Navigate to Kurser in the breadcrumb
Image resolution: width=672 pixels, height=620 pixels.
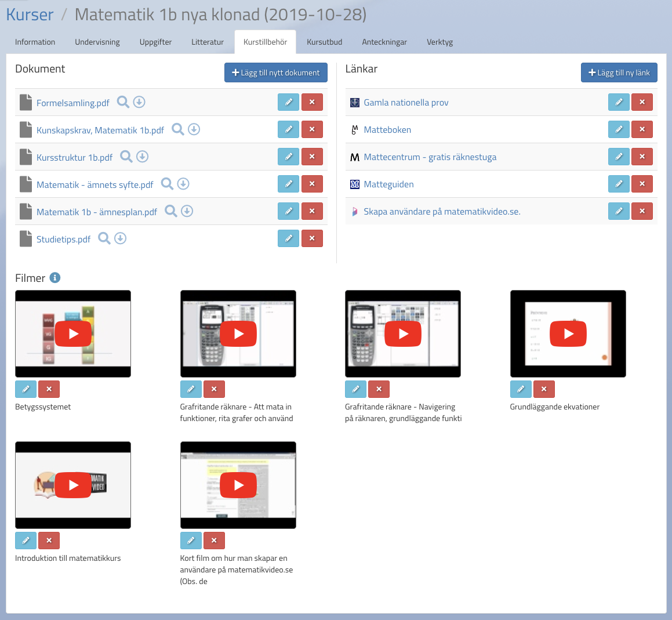pos(30,14)
